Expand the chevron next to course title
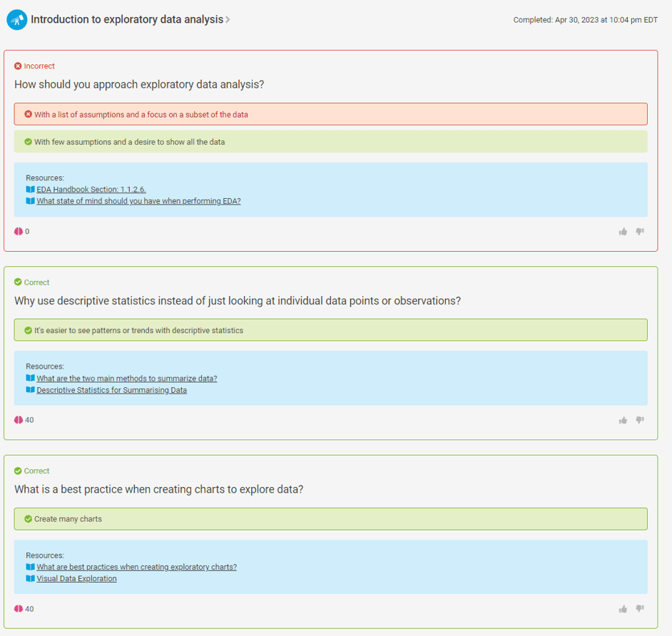Viewport: 672px width, 636px height. click(x=228, y=20)
